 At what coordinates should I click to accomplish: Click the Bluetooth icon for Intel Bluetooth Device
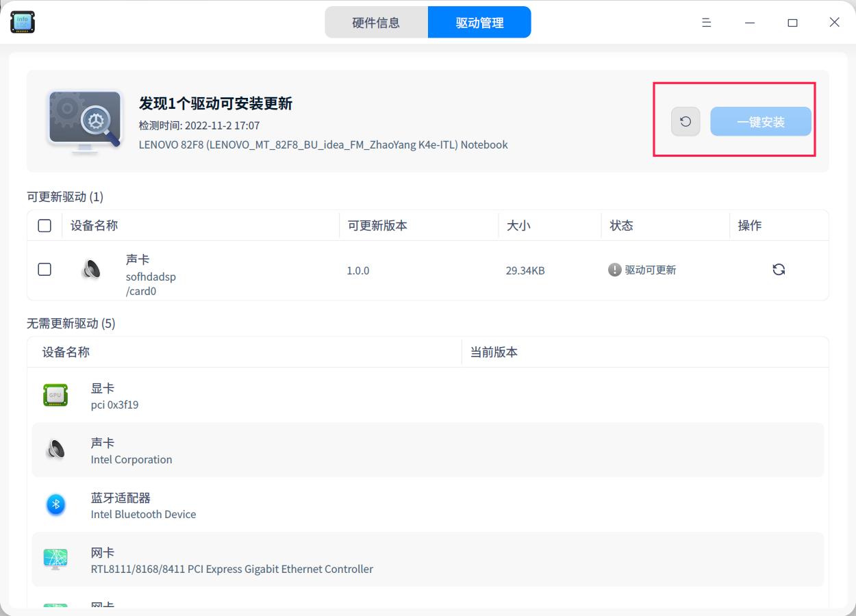[55, 504]
